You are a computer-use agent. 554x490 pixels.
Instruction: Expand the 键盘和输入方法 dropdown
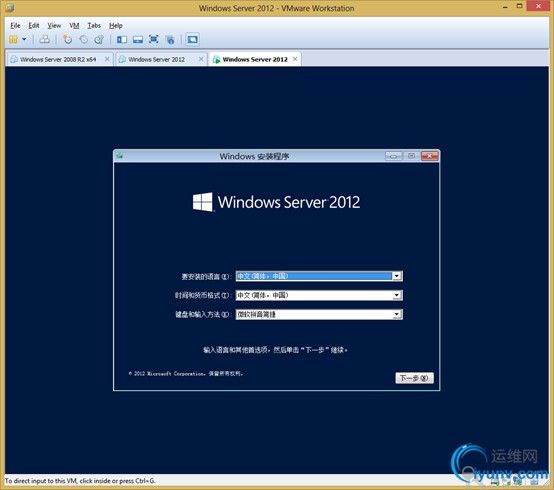(397, 314)
